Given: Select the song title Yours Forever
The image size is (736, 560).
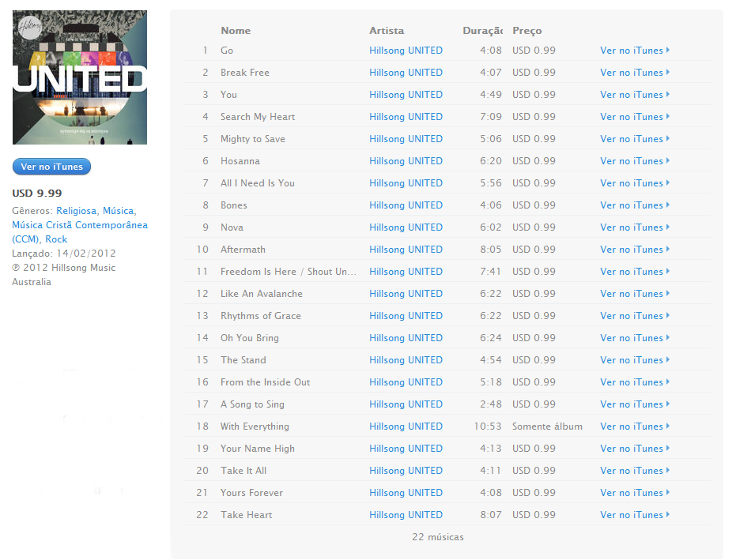Looking at the screenshot, I should pyautogui.click(x=251, y=492).
